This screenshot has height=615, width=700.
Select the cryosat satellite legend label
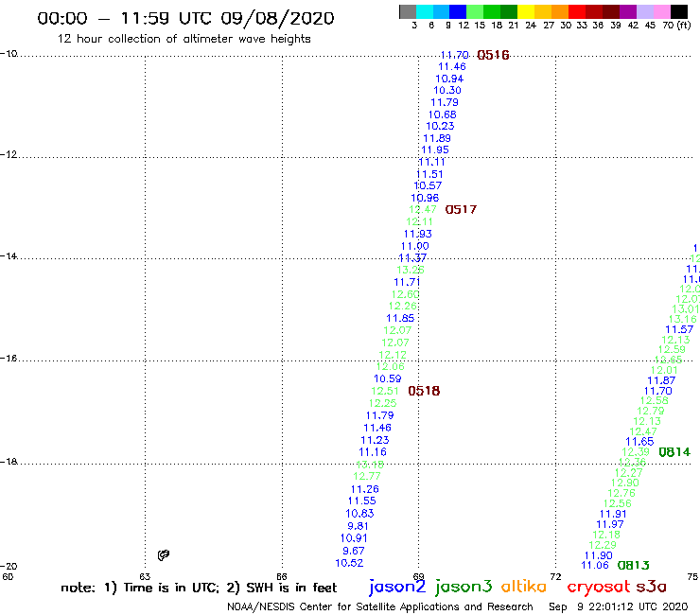point(599,588)
